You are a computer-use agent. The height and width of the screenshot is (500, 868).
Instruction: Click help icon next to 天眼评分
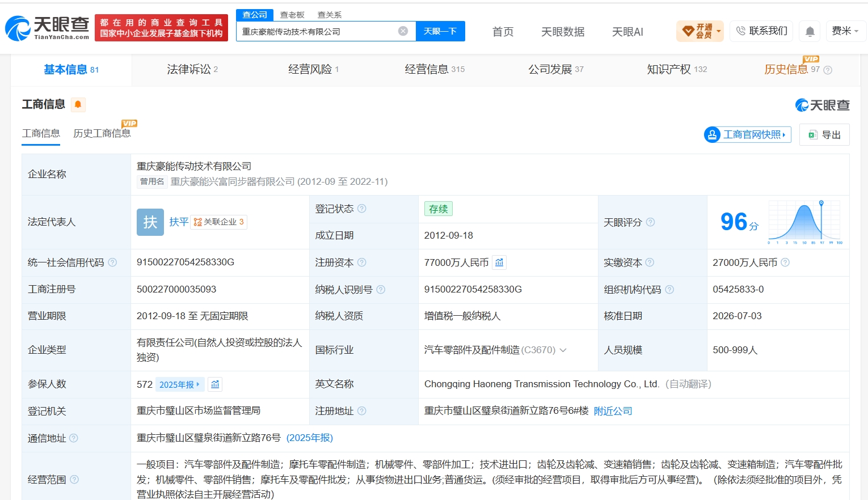(x=651, y=222)
